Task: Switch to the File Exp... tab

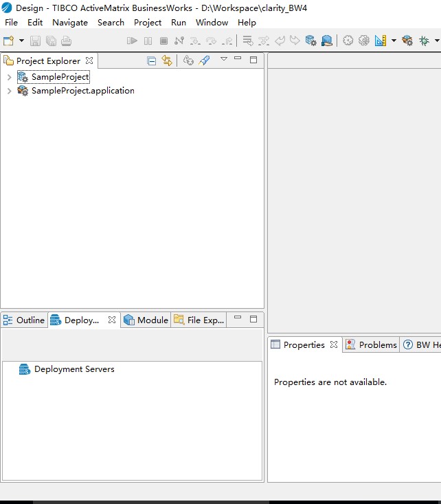Action: point(199,320)
